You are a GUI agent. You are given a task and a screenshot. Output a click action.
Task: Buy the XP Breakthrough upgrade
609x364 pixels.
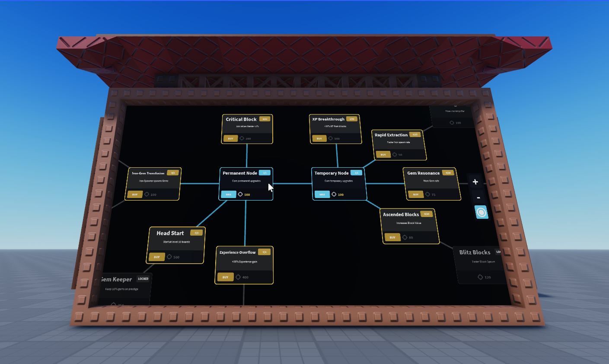pos(319,139)
